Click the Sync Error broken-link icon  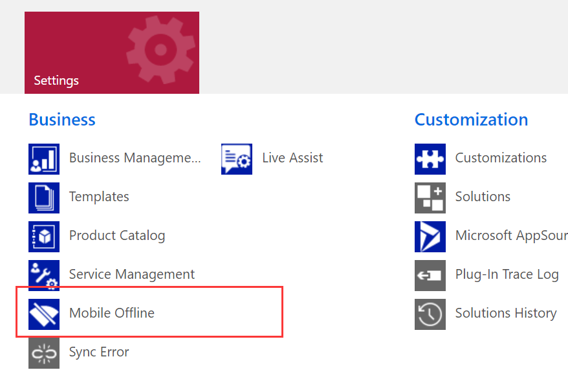pyautogui.click(x=44, y=353)
